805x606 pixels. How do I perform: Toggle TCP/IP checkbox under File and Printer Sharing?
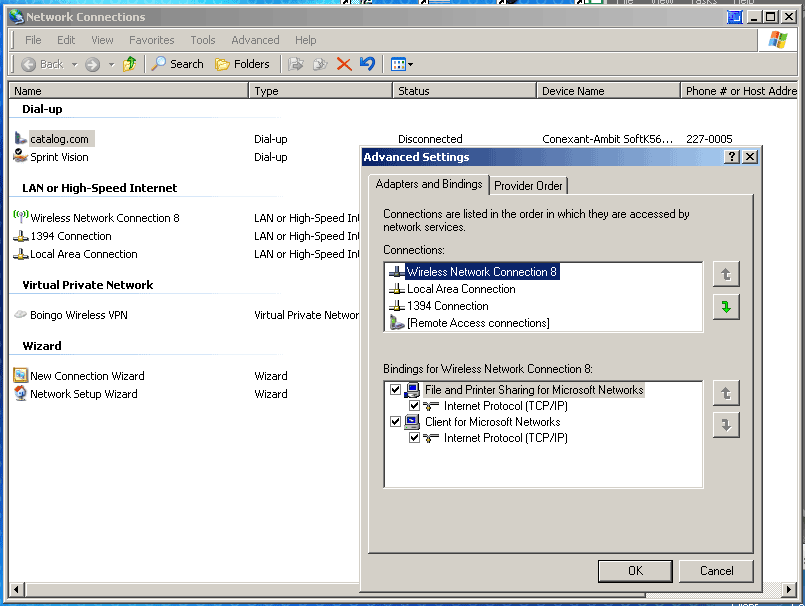point(415,406)
